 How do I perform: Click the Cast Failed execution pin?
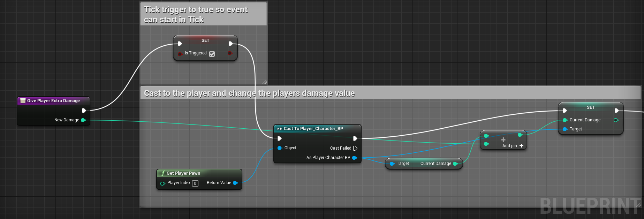click(355, 148)
